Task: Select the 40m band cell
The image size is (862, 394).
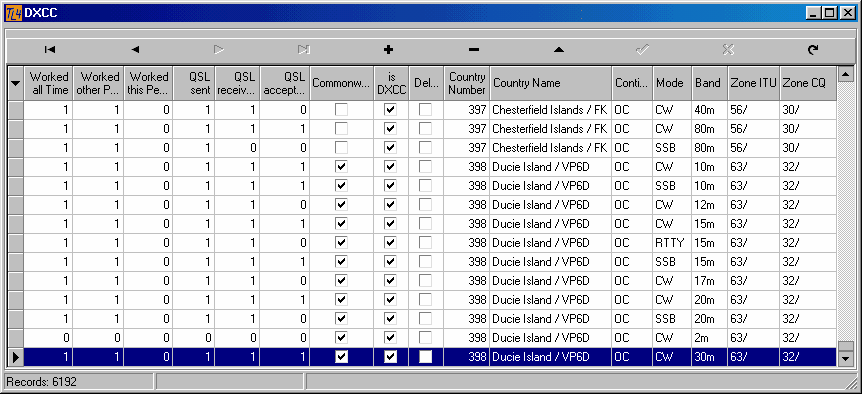Action: [x=710, y=110]
